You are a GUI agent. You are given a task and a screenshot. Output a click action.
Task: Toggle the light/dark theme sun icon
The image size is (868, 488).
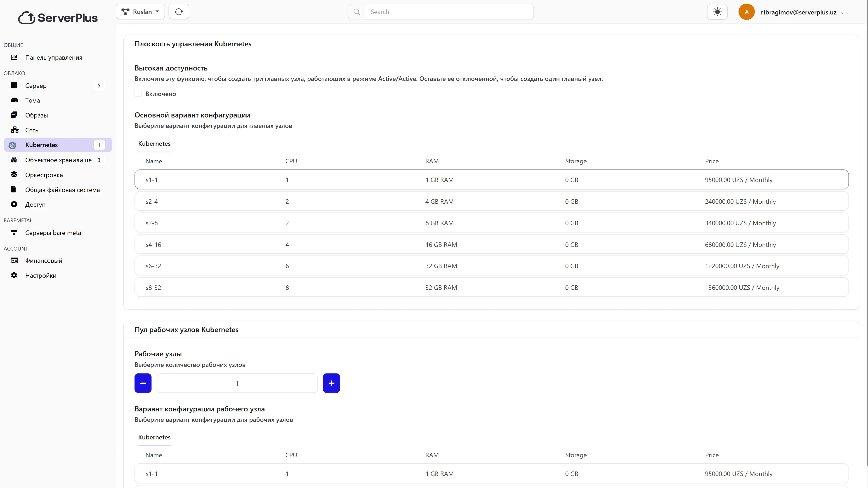pyautogui.click(x=717, y=12)
